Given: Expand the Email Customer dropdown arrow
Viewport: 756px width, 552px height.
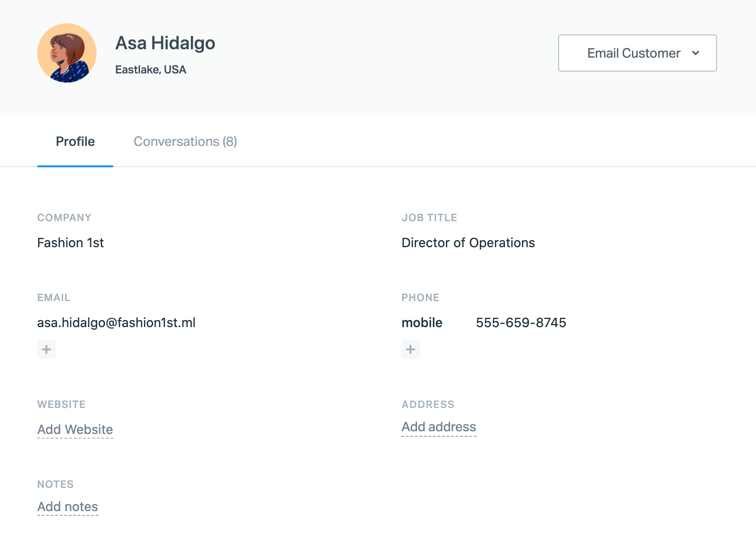Looking at the screenshot, I should [x=695, y=53].
